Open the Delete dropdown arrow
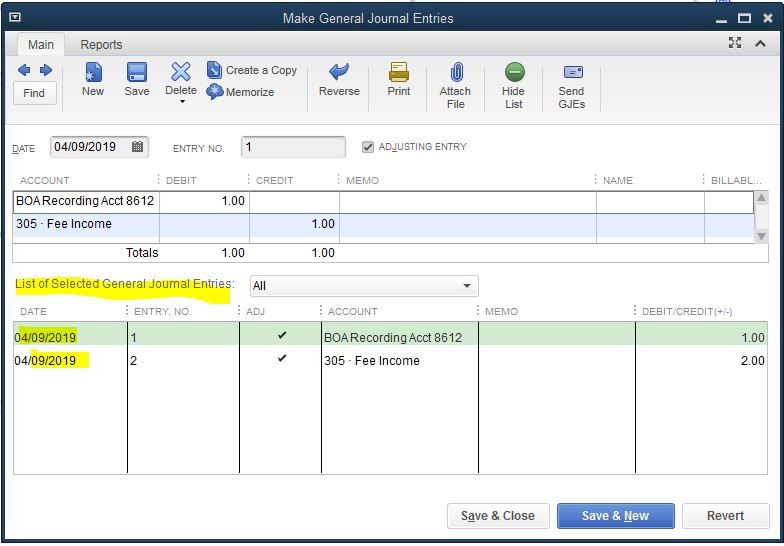 [182, 102]
